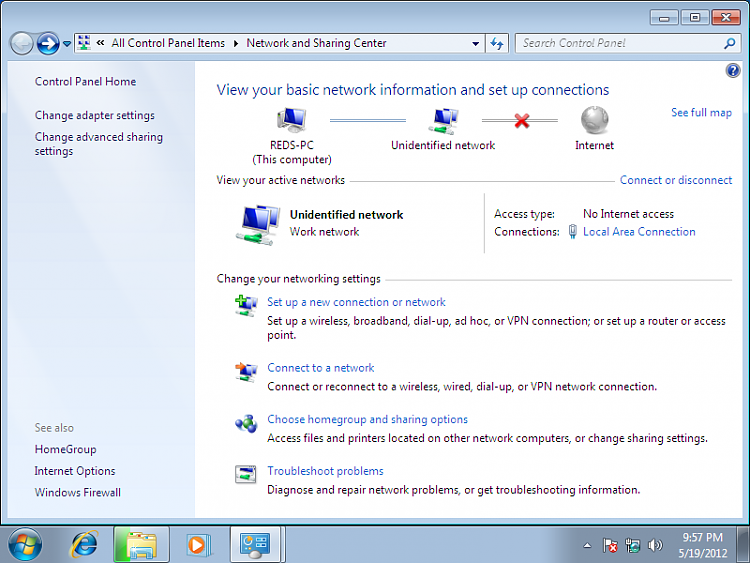Click Troubleshoot problems link

(x=325, y=471)
